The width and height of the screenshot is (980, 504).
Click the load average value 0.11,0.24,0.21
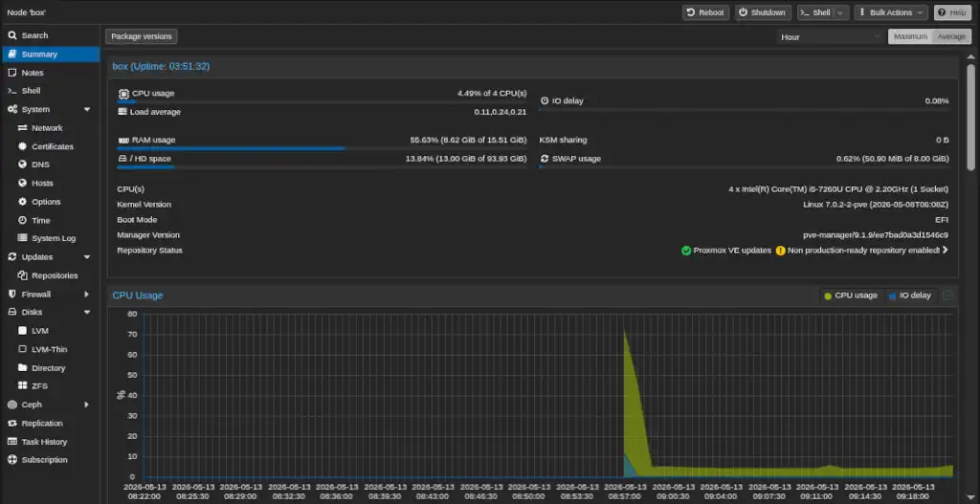500,112
